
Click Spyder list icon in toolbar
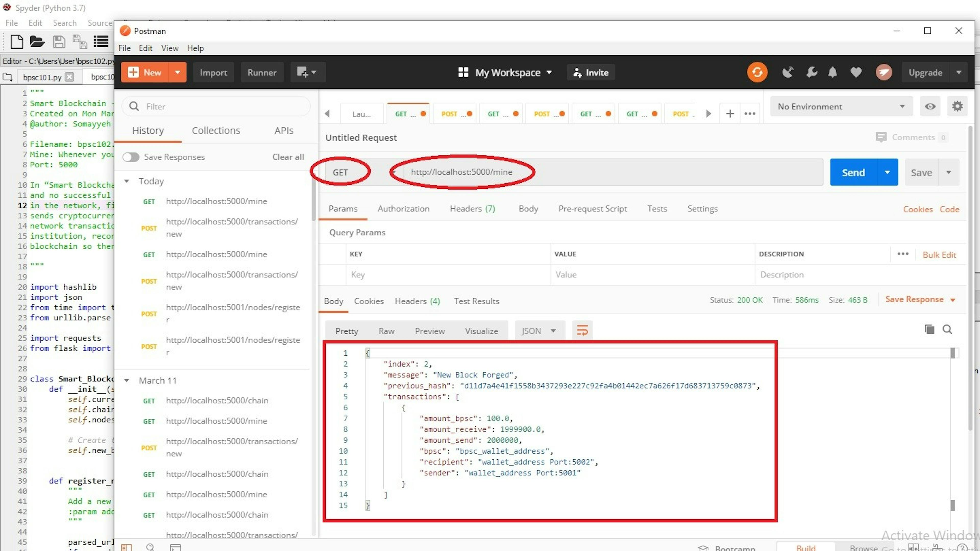tap(101, 41)
